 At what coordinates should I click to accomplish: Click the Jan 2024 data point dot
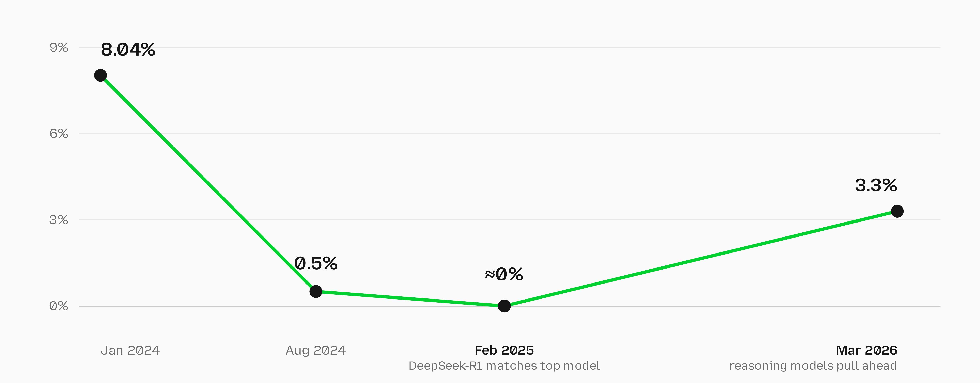tap(100, 75)
